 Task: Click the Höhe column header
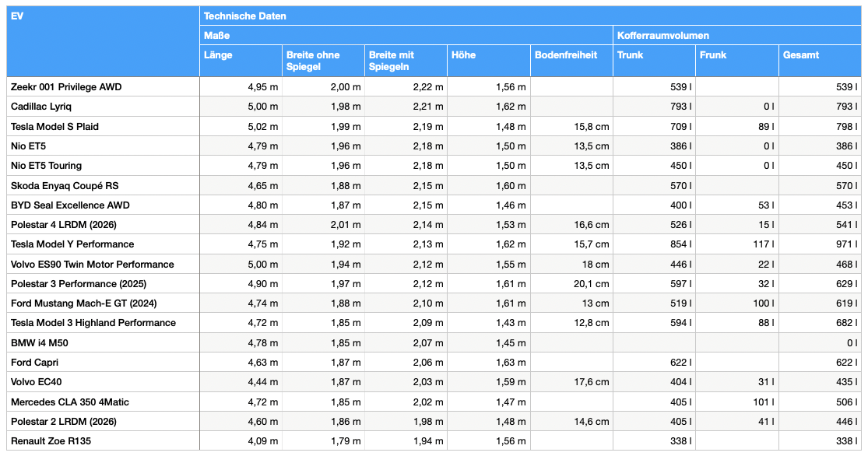489,61
